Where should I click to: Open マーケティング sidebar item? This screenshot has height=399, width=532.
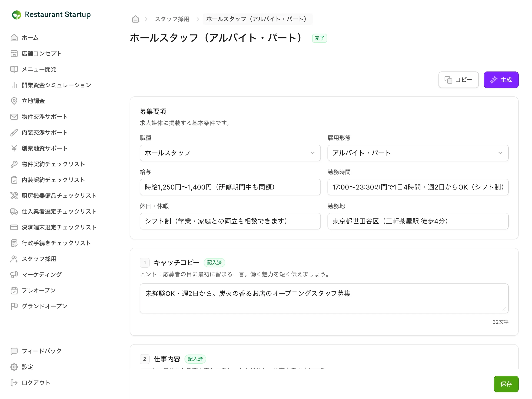coord(42,275)
